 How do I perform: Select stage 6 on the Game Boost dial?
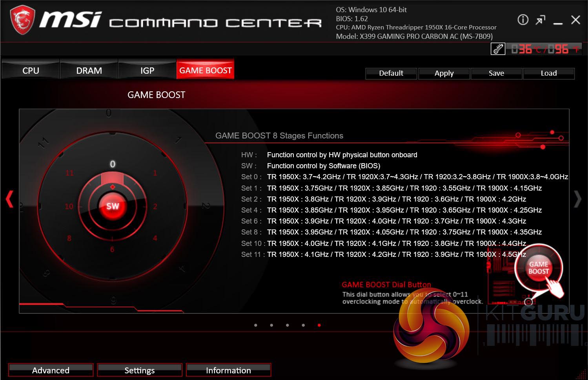point(112,249)
